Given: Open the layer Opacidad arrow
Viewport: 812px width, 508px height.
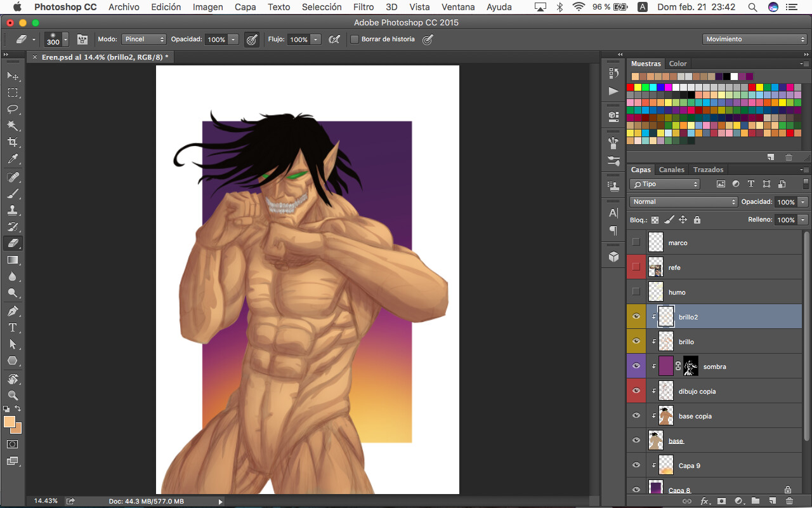Looking at the screenshot, I should pyautogui.click(x=803, y=202).
